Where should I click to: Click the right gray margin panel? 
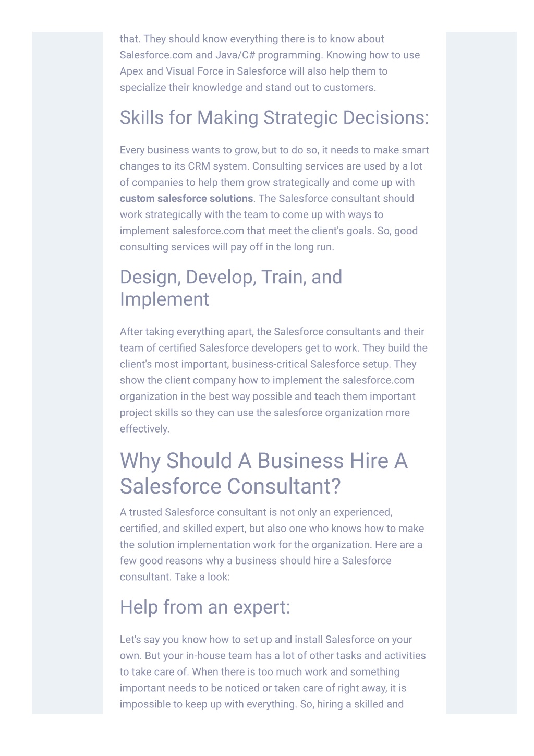pos(481,373)
